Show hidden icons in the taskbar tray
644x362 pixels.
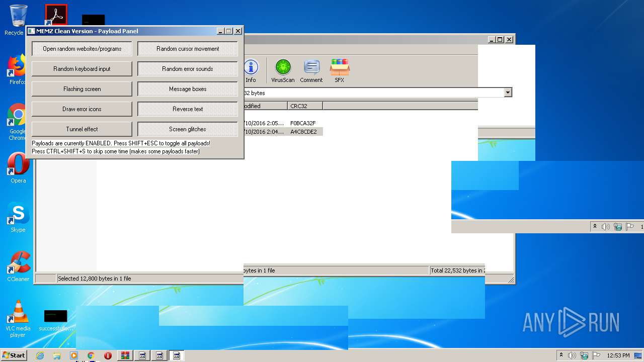pos(561,355)
